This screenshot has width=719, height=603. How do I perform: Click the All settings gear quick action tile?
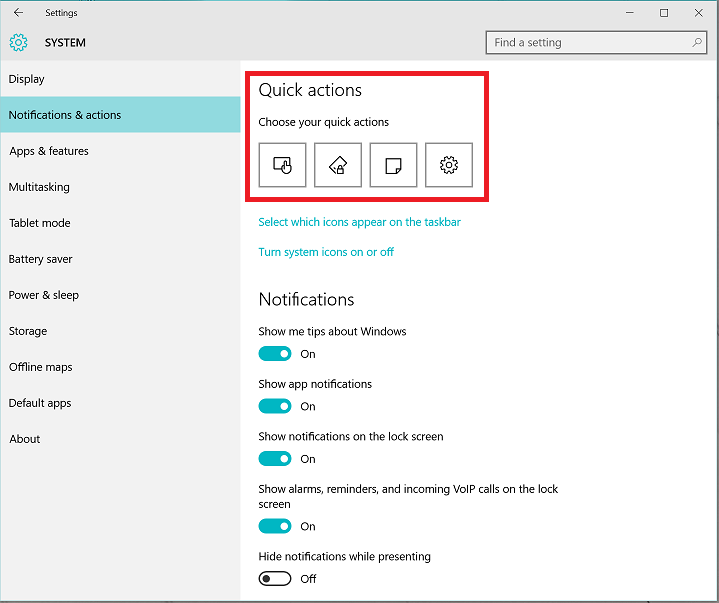pyautogui.click(x=448, y=165)
